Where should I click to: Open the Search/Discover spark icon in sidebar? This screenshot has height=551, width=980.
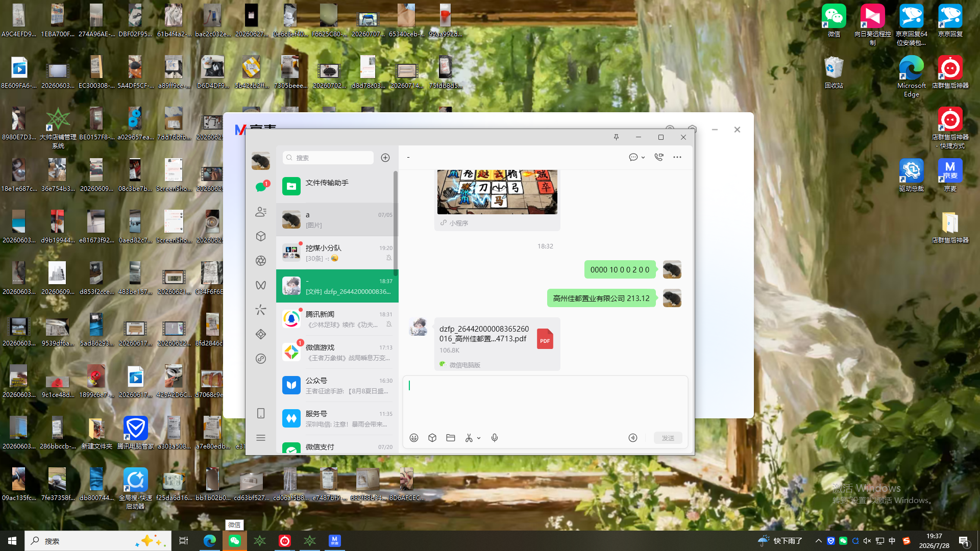pyautogui.click(x=261, y=310)
